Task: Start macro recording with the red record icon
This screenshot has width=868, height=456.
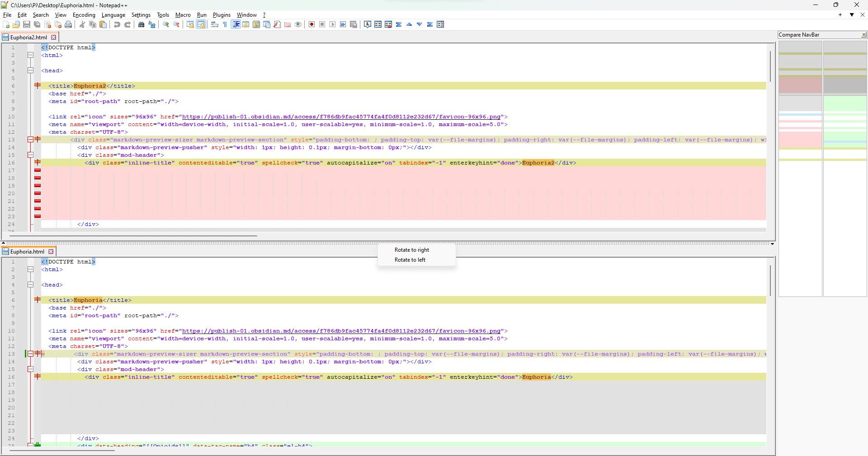Action: [311, 24]
